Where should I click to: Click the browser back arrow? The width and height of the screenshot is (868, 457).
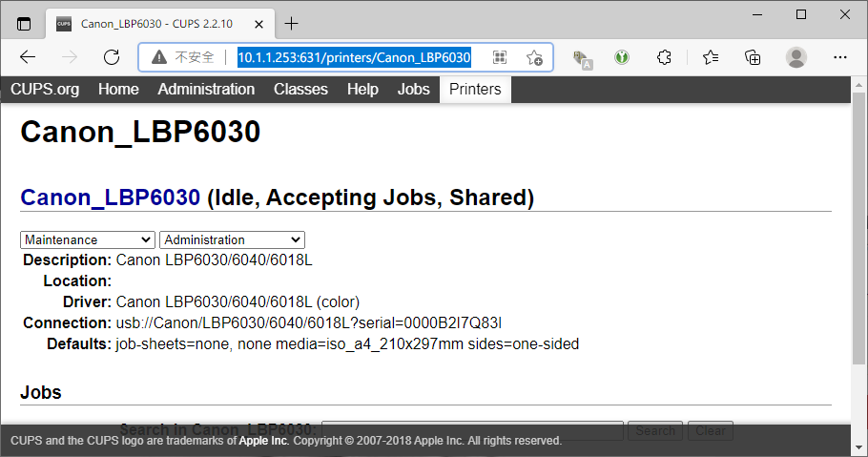click(28, 57)
